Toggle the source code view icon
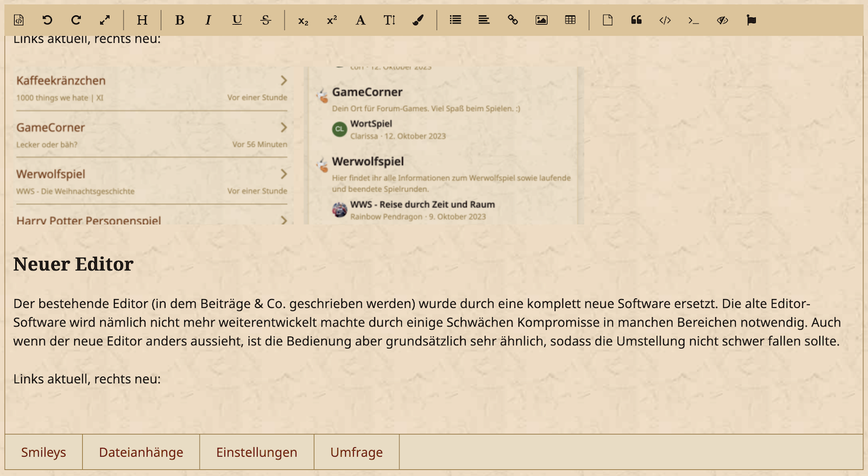 19,20
